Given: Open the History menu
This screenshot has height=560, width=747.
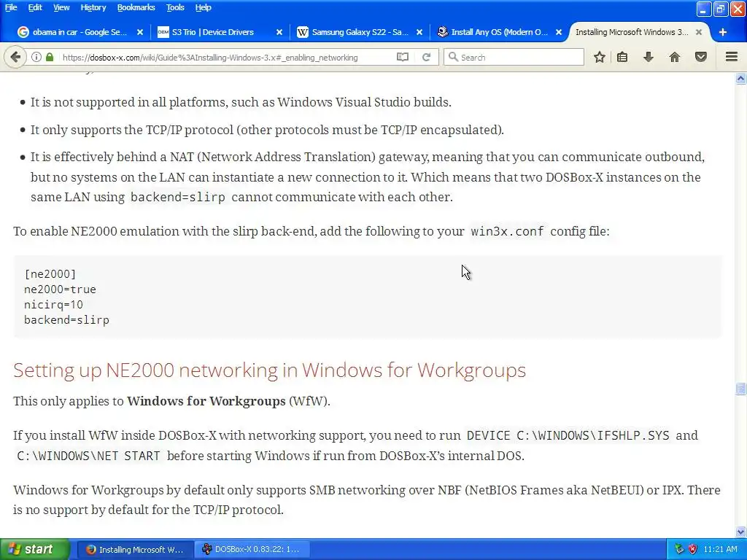Looking at the screenshot, I should coord(93,7).
